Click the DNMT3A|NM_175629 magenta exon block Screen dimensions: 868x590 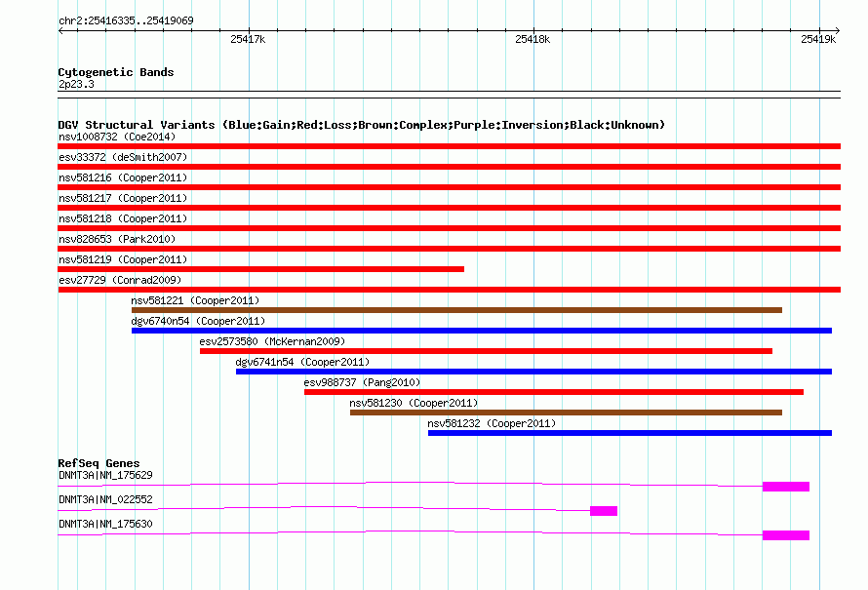[x=786, y=487]
